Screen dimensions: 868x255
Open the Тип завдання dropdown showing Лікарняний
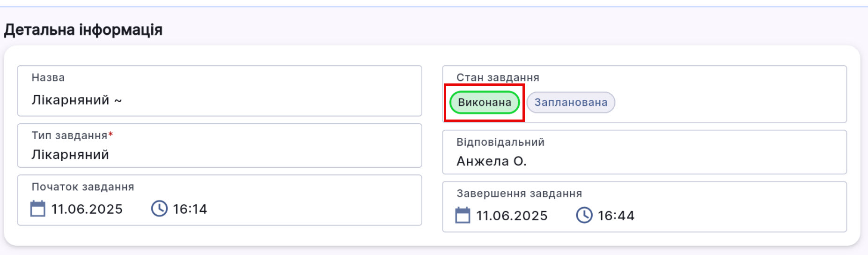pyautogui.click(x=219, y=154)
